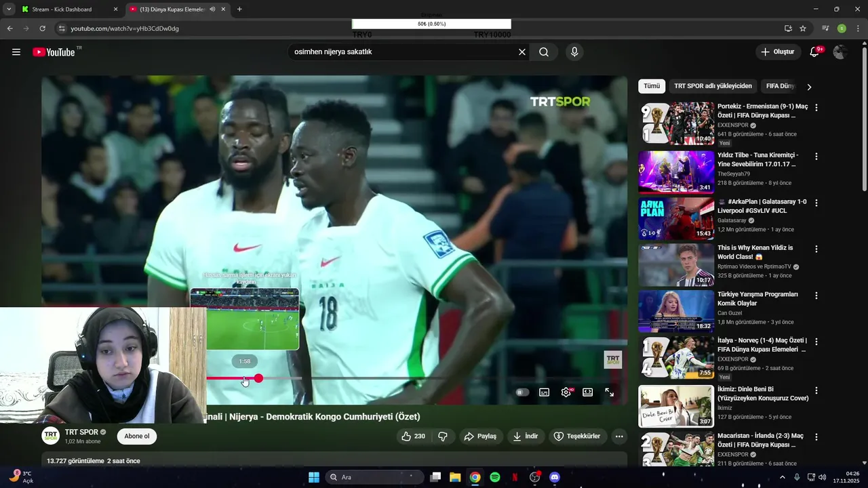Open more actions beside Teşekkürler

(619, 436)
